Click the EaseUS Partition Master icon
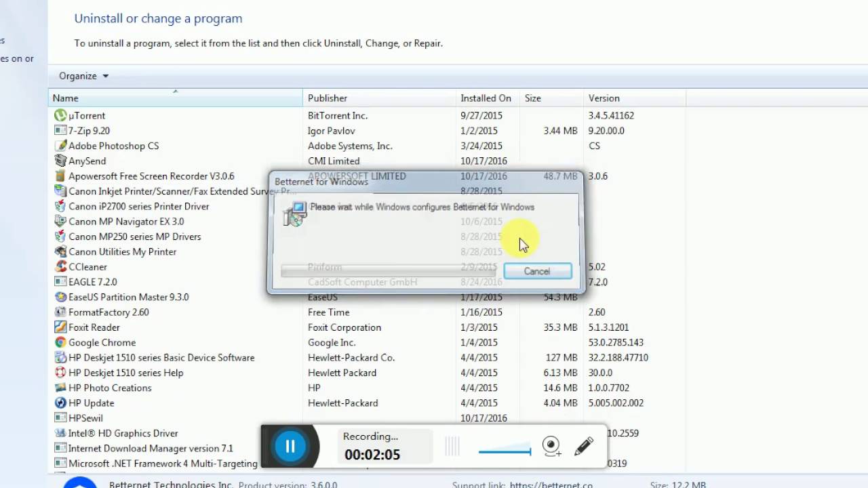Screen dimensions: 868x488 [60, 298]
